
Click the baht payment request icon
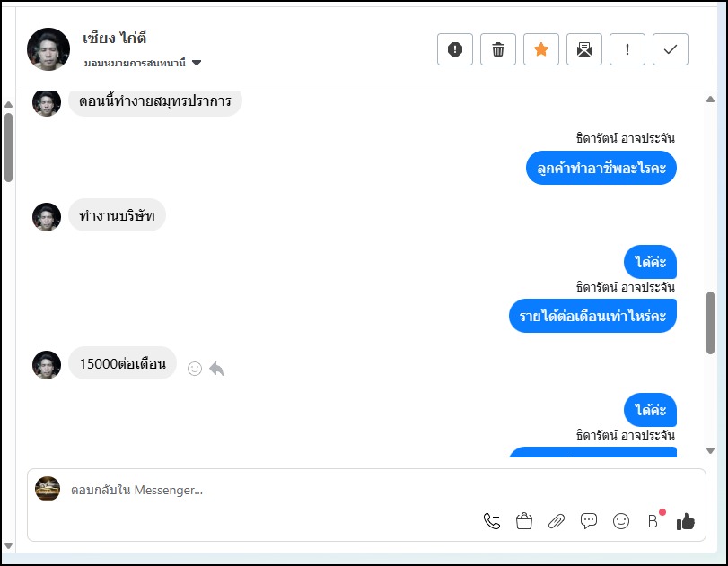[x=653, y=520]
